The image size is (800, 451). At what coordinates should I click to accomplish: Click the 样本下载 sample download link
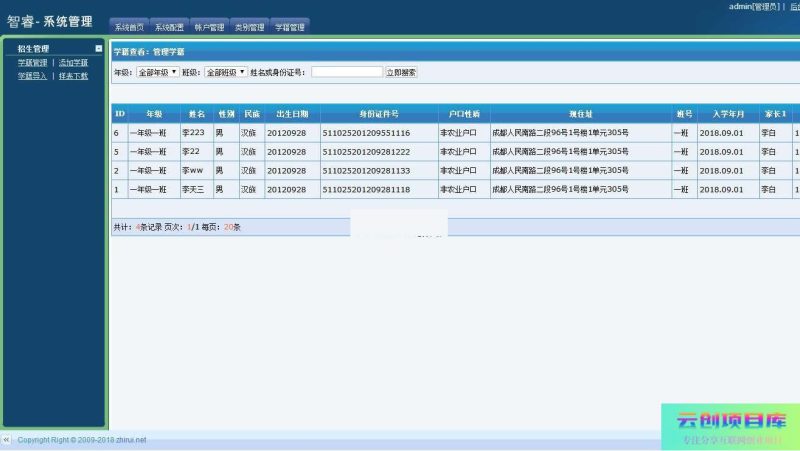(73, 75)
